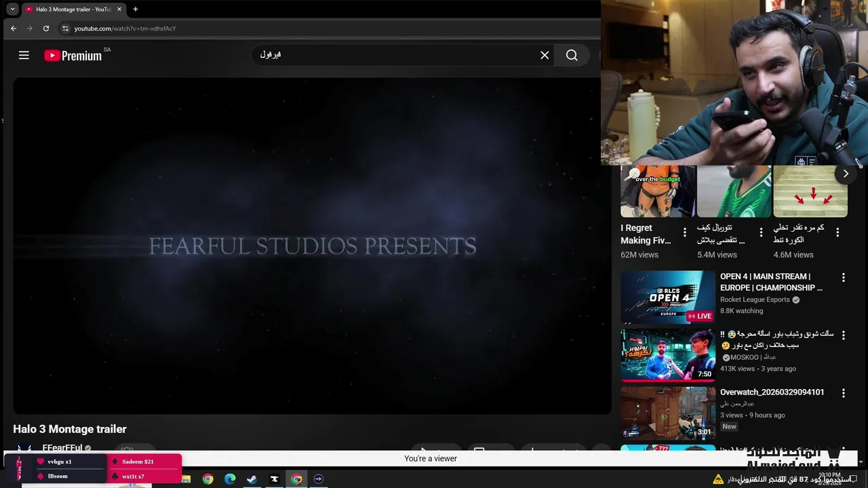Run search with the magnifier button

572,56
